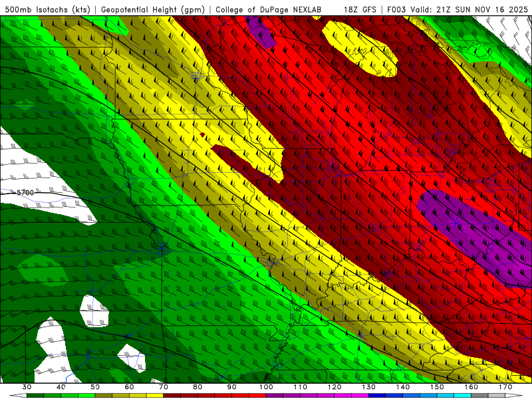Click the 5700 height contour label
This screenshot has height=399, width=532.
pos(25,193)
